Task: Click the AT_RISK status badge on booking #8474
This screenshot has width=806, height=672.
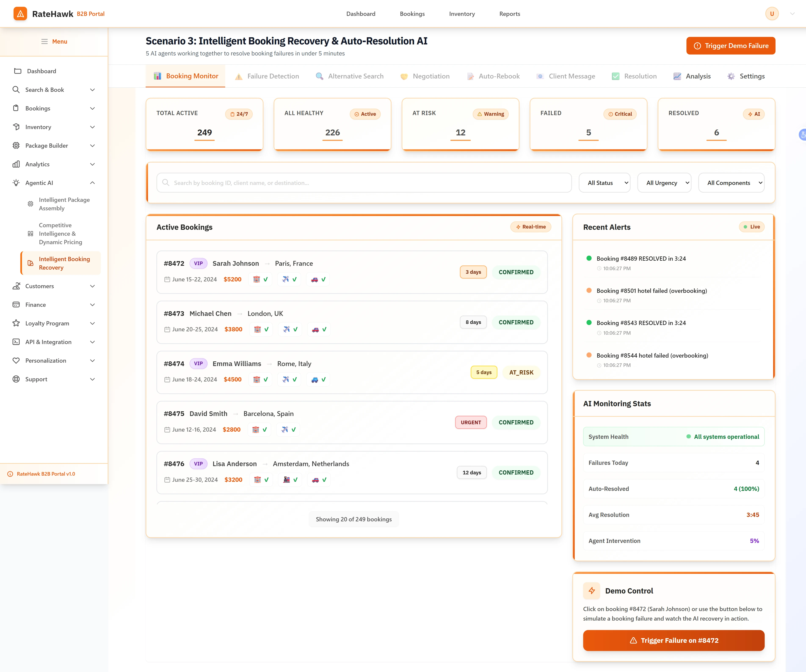Action: [x=521, y=372]
